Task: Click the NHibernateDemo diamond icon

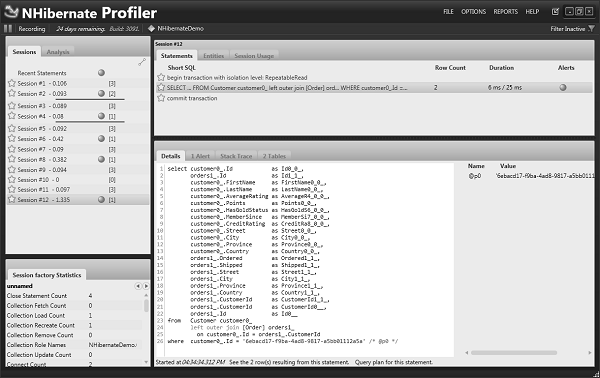Action: point(152,28)
